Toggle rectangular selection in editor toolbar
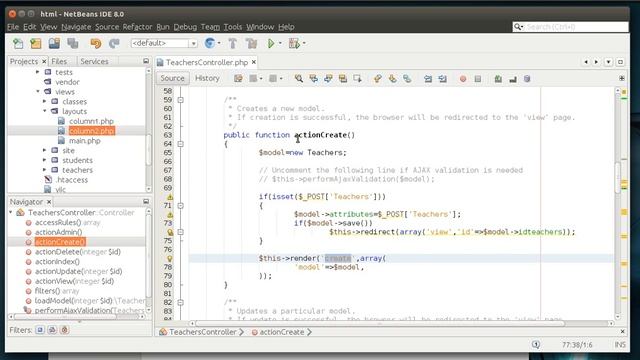The height and width of the screenshot is (360, 640). click(358, 78)
